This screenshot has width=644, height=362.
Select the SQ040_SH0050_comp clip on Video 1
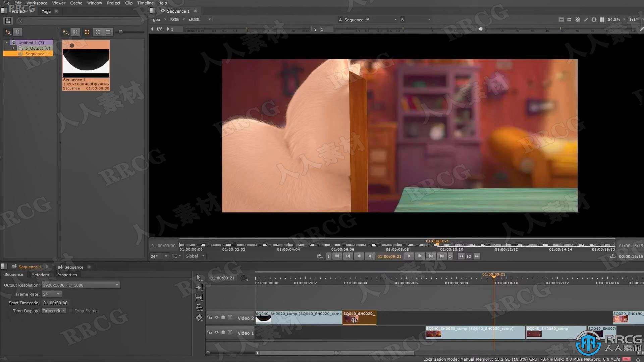click(x=475, y=333)
